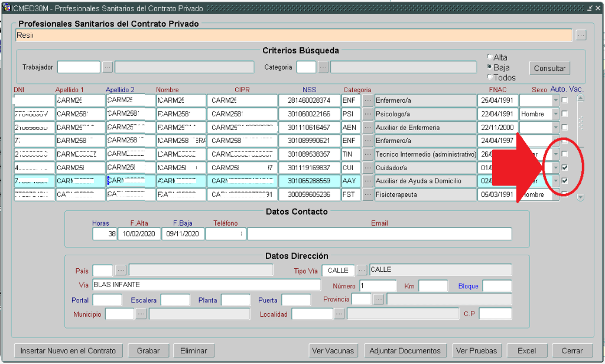Image resolution: width=605 pixels, height=364 pixels.
Task: Open the Tipo Vía lookup list button
Action: pos(362,270)
